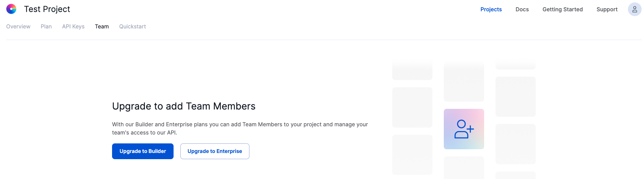Select the Plan tab
The height and width of the screenshot is (179, 644).
pyautogui.click(x=46, y=27)
